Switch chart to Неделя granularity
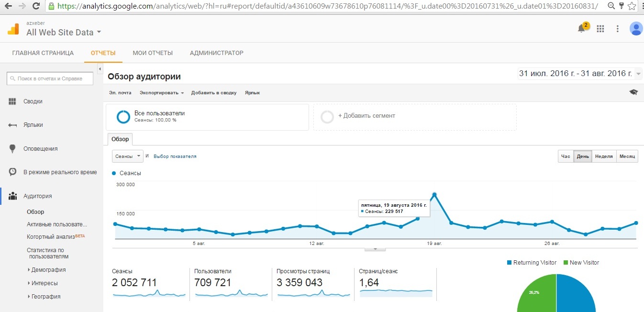Image resolution: width=644 pixels, height=312 pixels. [x=604, y=156]
